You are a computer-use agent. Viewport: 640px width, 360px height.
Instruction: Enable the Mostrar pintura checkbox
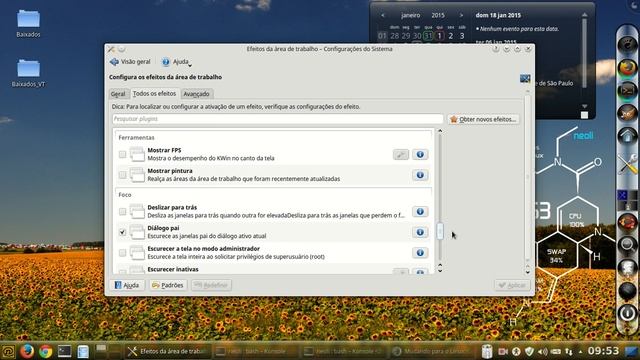[122, 175]
